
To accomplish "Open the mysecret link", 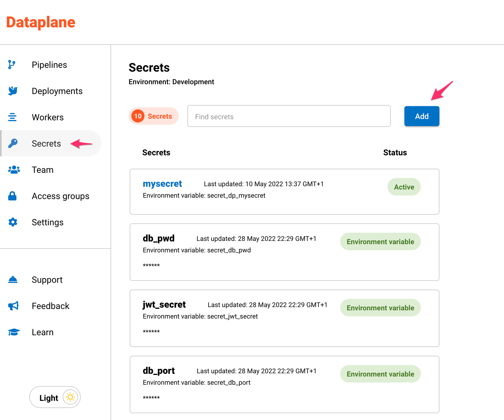I will 162,184.
